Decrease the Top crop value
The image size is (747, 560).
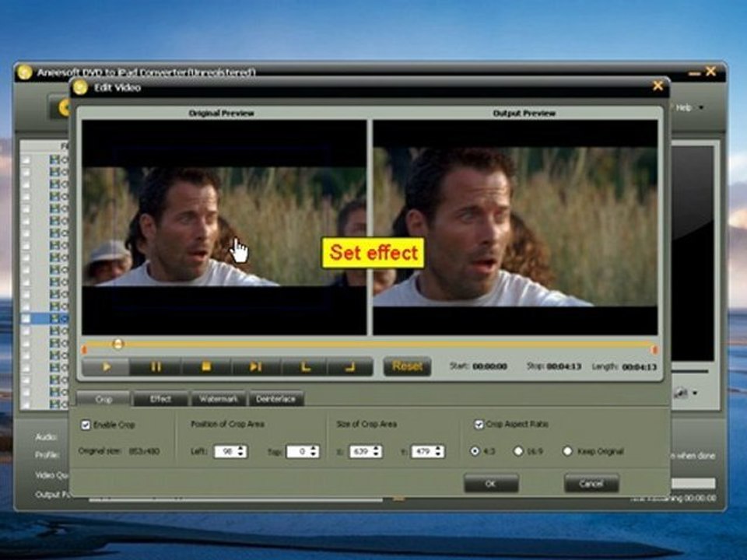314,455
